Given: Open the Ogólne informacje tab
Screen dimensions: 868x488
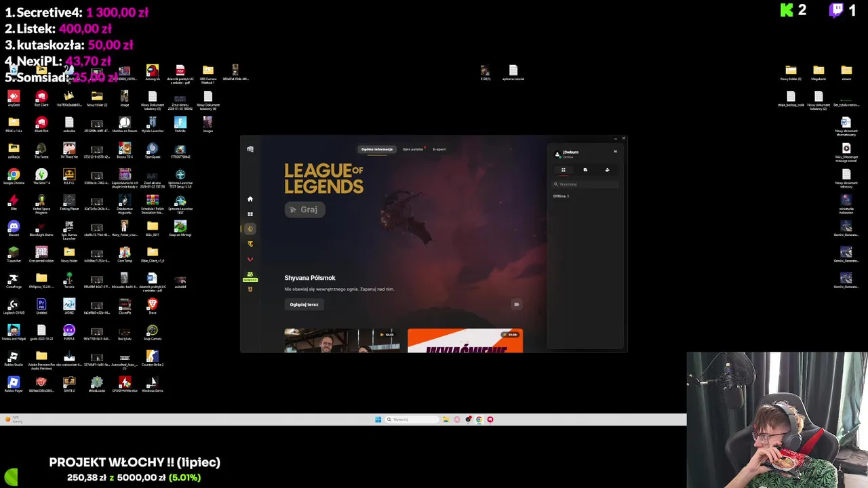Looking at the screenshot, I should tap(377, 149).
